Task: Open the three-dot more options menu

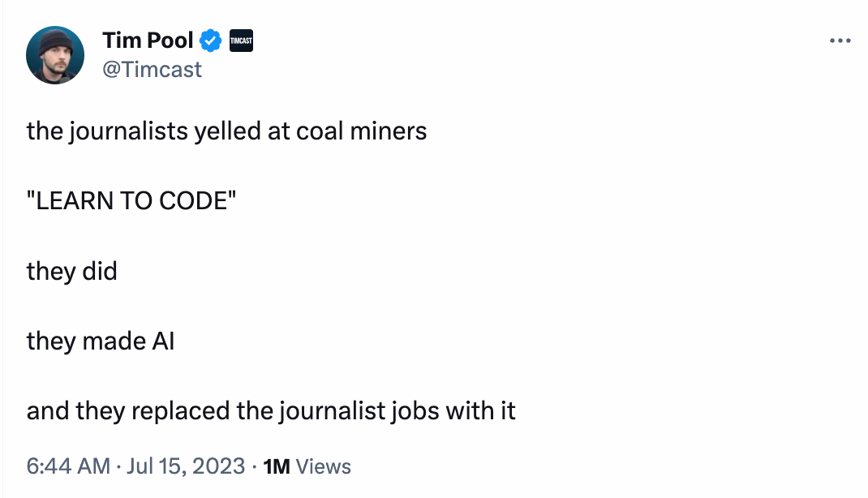Action: coord(840,41)
